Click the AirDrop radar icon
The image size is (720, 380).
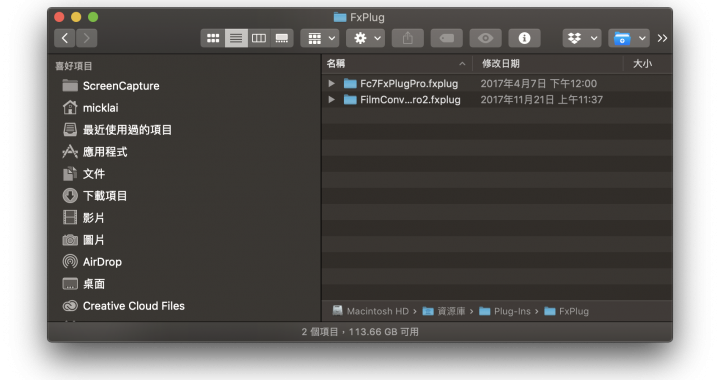[x=70, y=262]
